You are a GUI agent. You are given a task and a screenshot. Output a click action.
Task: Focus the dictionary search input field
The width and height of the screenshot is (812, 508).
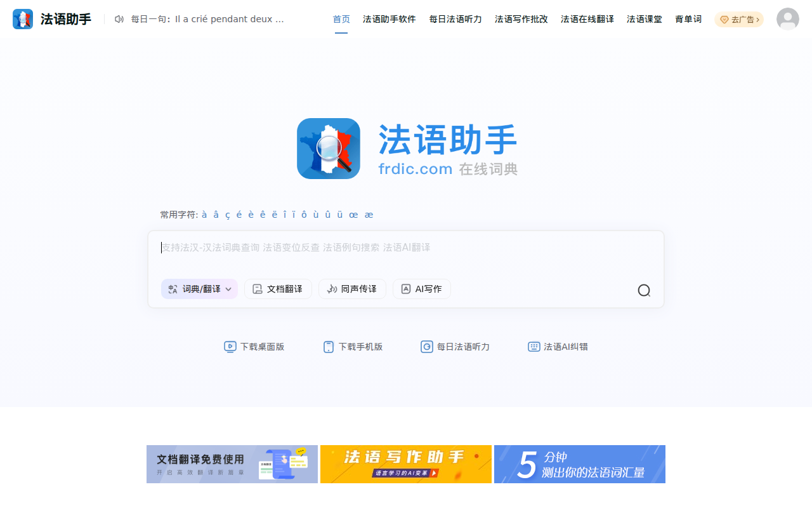coord(406,248)
